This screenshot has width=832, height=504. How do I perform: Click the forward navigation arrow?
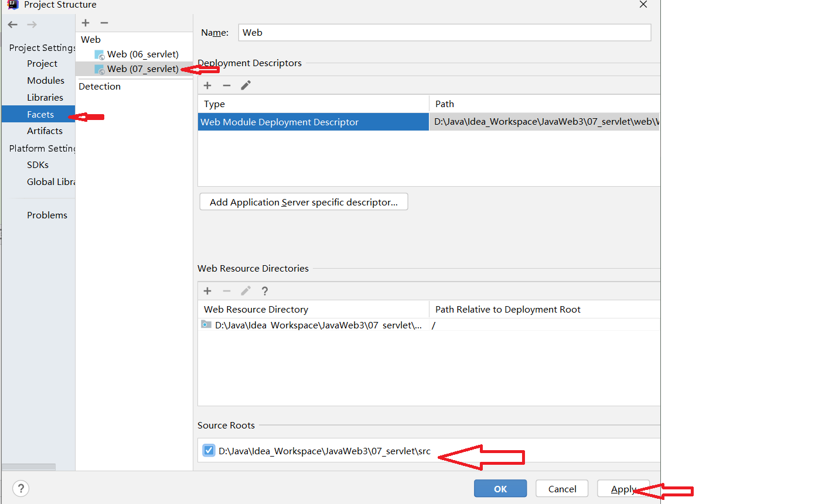[32, 25]
